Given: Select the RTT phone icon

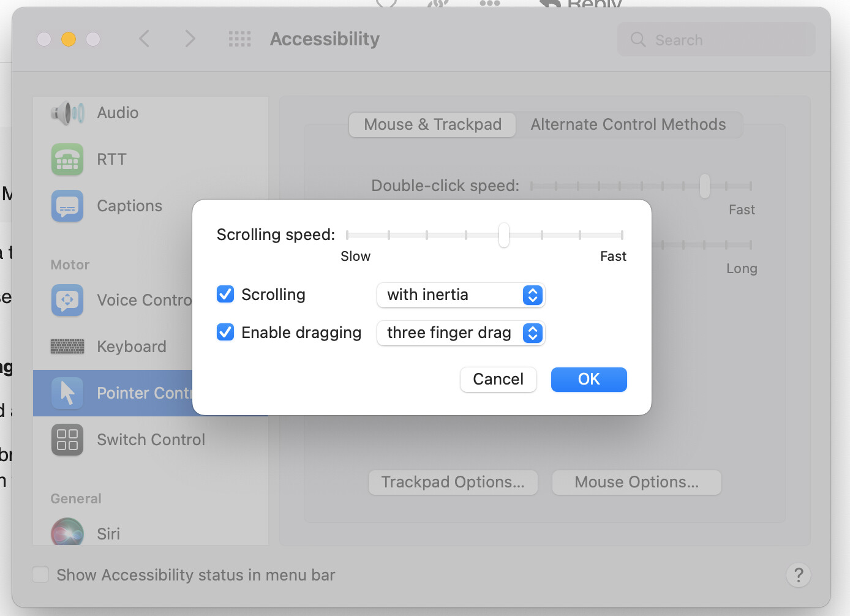Looking at the screenshot, I should point(67,160).
